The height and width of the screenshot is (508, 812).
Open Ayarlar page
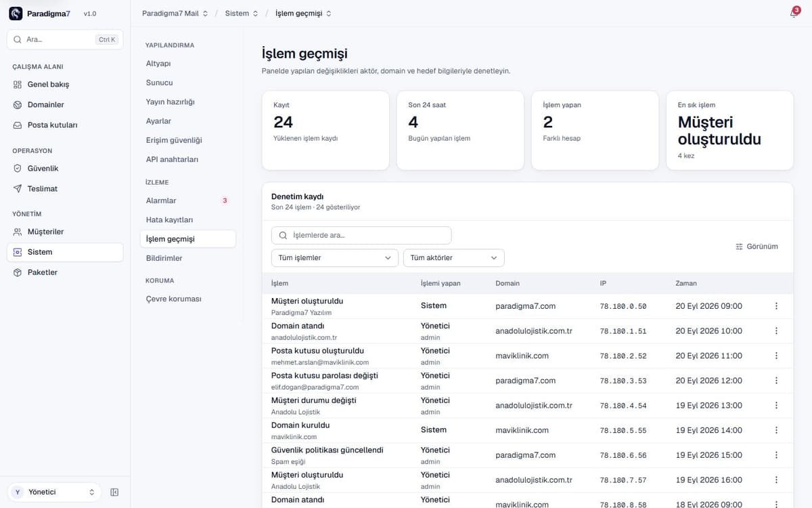coord(188,121)
